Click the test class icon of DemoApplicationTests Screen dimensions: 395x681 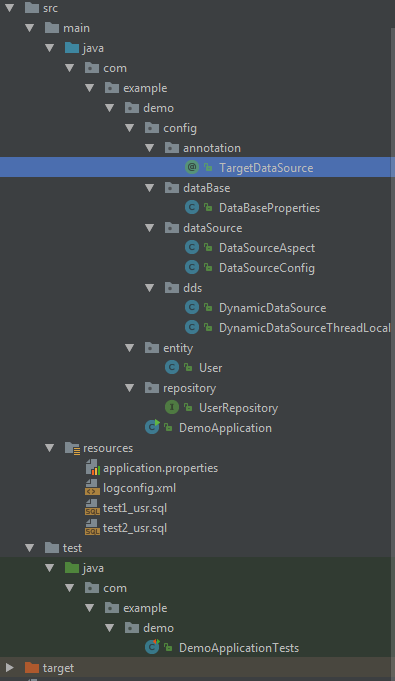coord(152,647)
